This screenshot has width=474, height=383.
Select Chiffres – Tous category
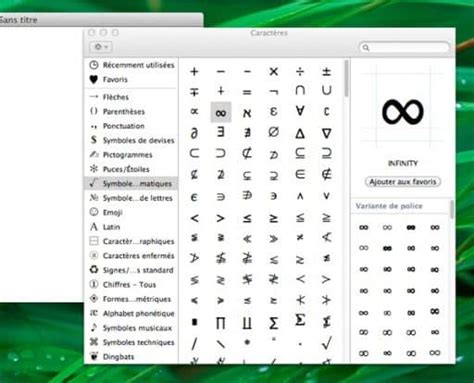132,284
